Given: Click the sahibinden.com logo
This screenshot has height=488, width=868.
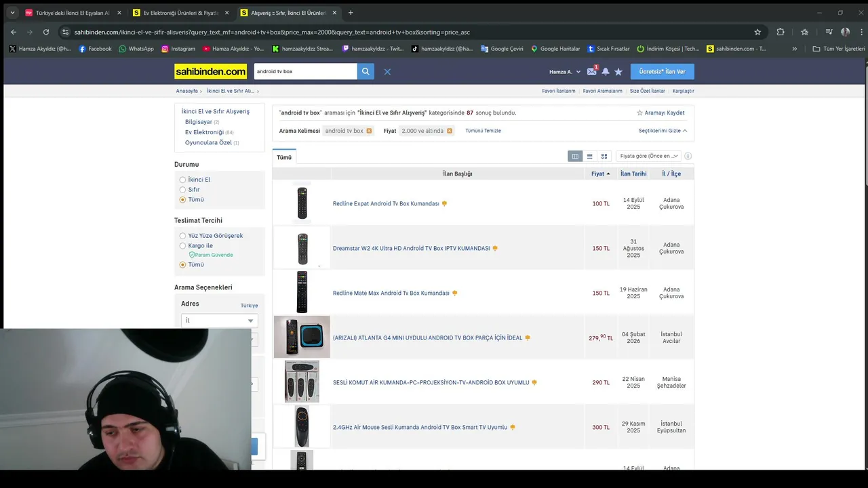Looking at the screenshot, I should [x=210, y=72].
